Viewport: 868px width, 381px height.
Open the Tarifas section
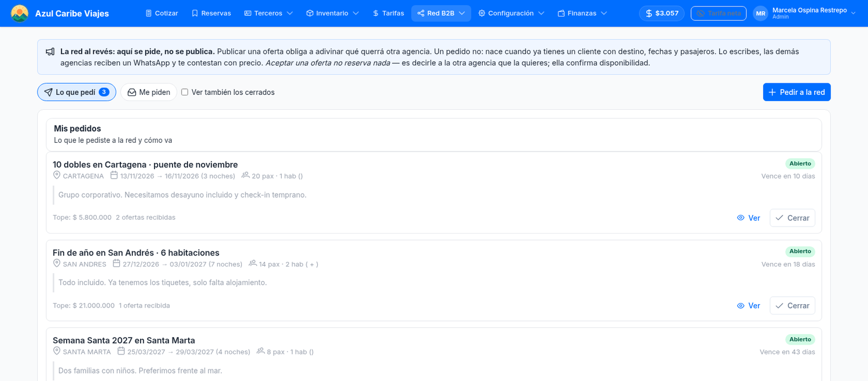pyautogui.click(x=388, y=13)
